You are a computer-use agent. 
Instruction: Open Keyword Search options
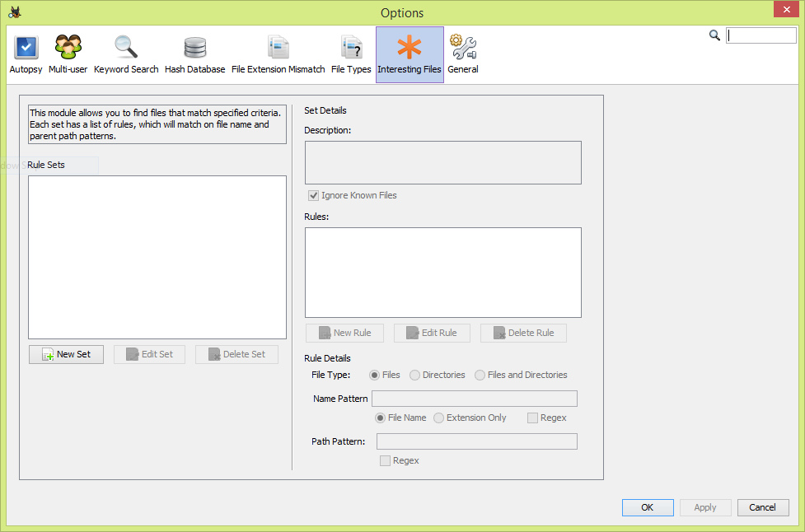click(126, 54)
